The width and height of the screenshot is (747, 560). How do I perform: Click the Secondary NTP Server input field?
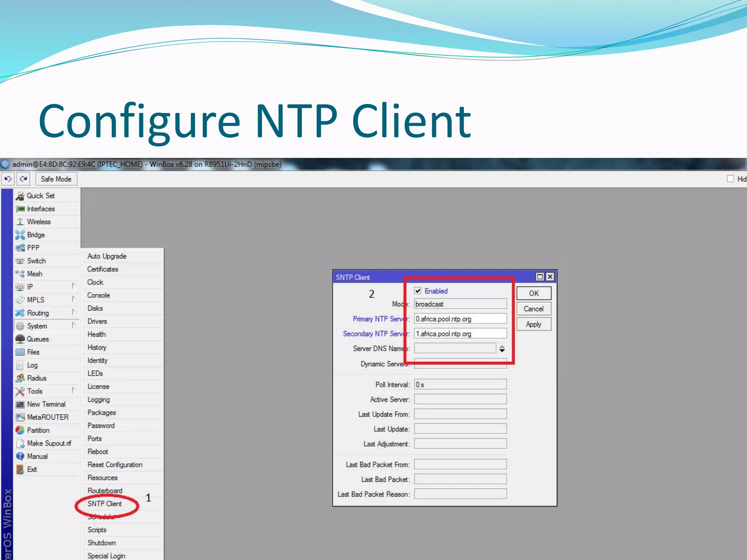[x=460, y=334]
